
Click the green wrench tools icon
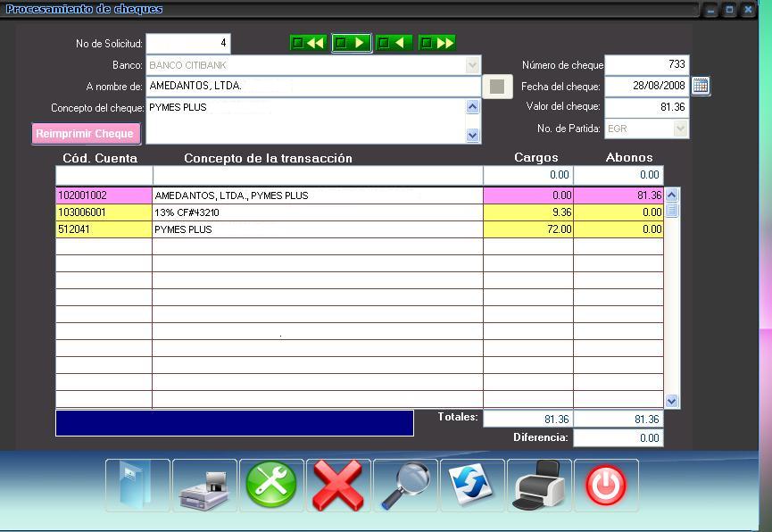point(271,486)
